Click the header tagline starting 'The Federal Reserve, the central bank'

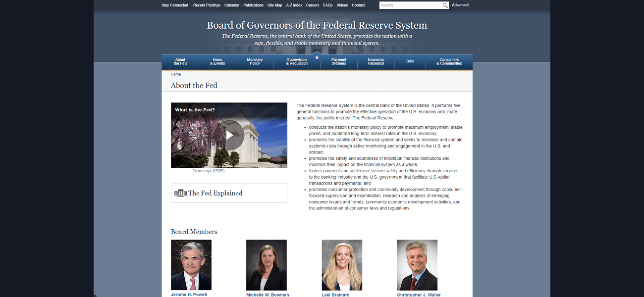[x=317, y=40]
